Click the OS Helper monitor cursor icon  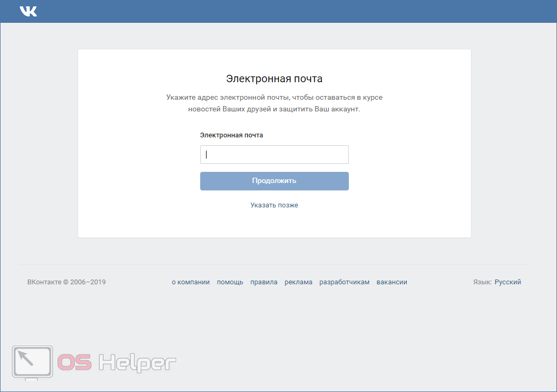[x=32, y=363]
